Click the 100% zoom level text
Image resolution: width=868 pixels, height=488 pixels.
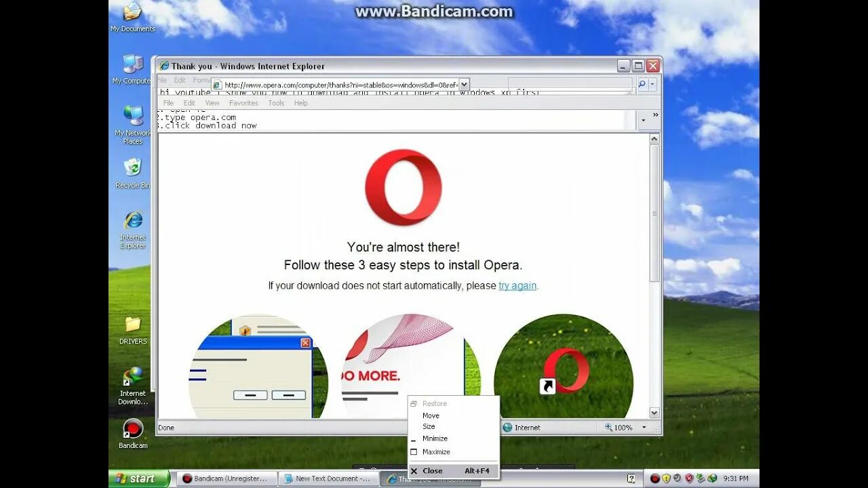click(x=624, y=428)
